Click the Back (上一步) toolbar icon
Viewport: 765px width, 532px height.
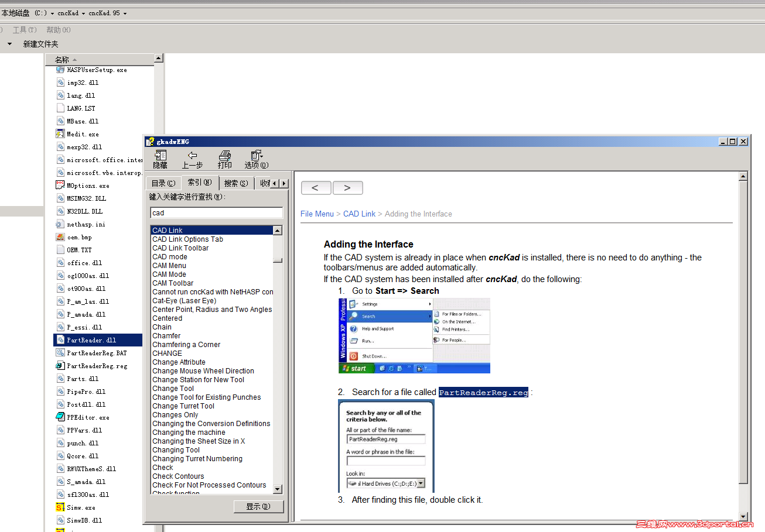[192, 155]
